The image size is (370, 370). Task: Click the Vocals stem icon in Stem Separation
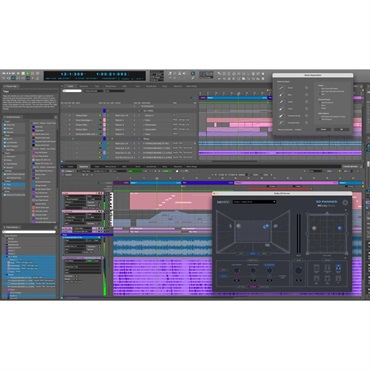point(281,88)
